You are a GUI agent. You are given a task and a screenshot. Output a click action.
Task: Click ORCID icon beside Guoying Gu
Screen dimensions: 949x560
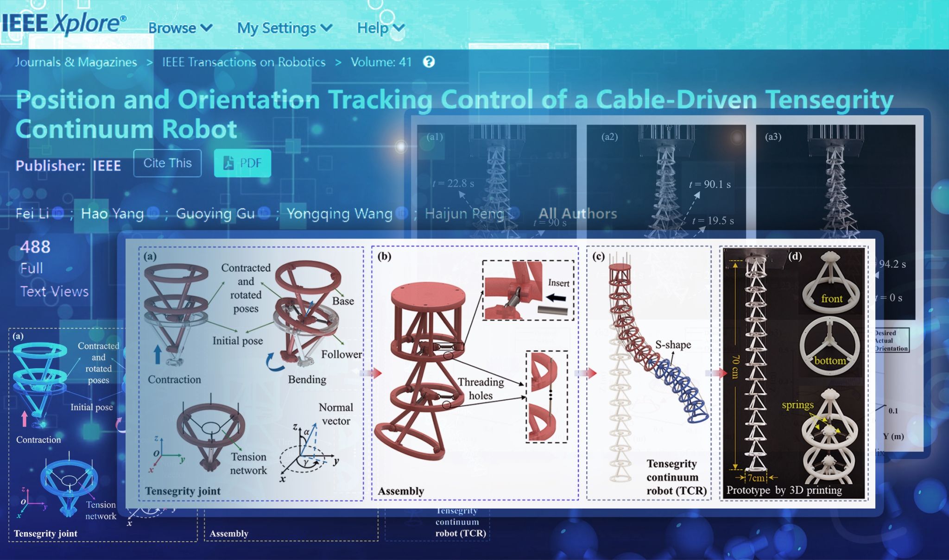point(264,213)
